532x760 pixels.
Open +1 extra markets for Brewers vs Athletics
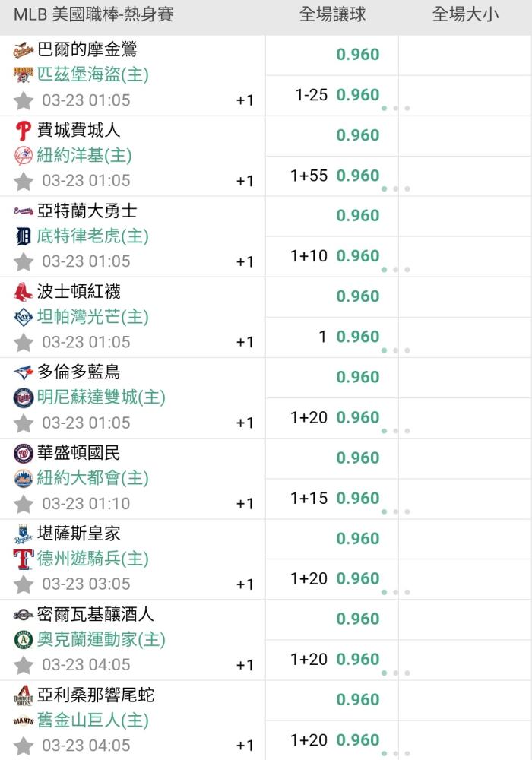(x=245, y=665)
